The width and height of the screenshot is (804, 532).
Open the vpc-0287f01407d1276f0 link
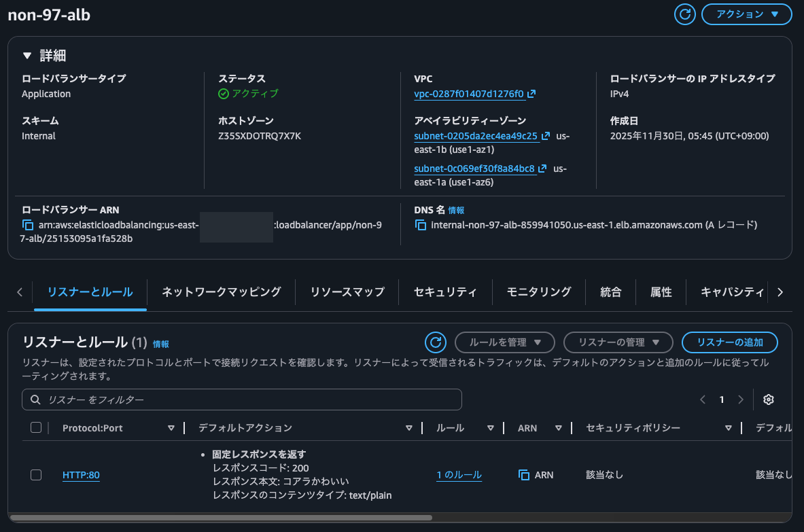[x=469, y=94]
